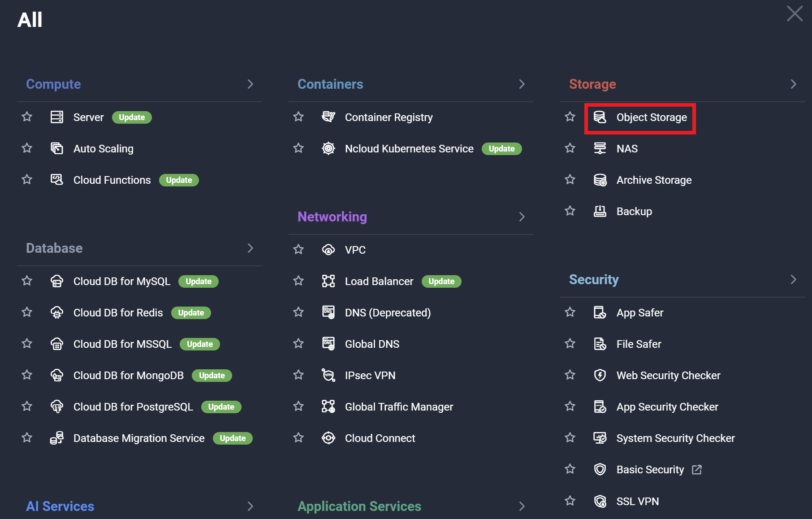Image resolution: width=812 pixels, height=519 pixels.
Task: Go to App Security Checker
Action: pyautogui.click(x=667, y=407)
